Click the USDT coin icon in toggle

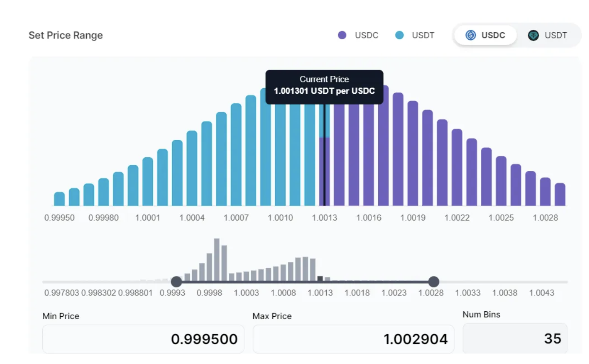click(x=533, y=35)
